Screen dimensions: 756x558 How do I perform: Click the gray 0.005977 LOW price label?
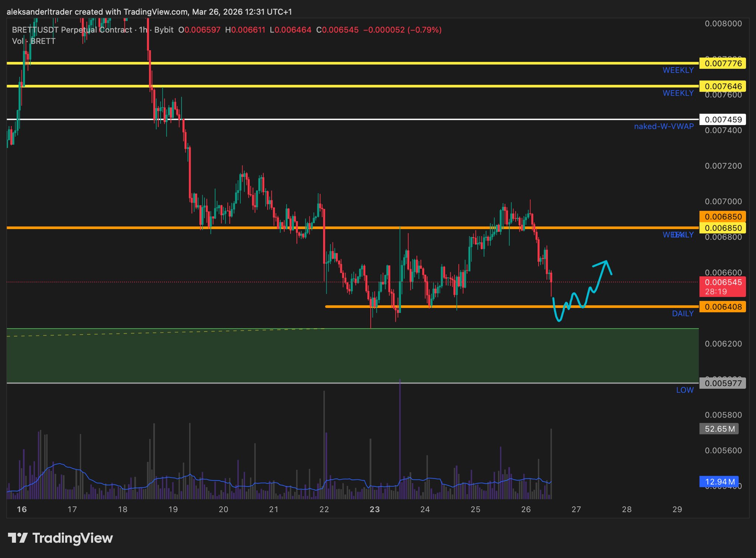pos(722,383)
